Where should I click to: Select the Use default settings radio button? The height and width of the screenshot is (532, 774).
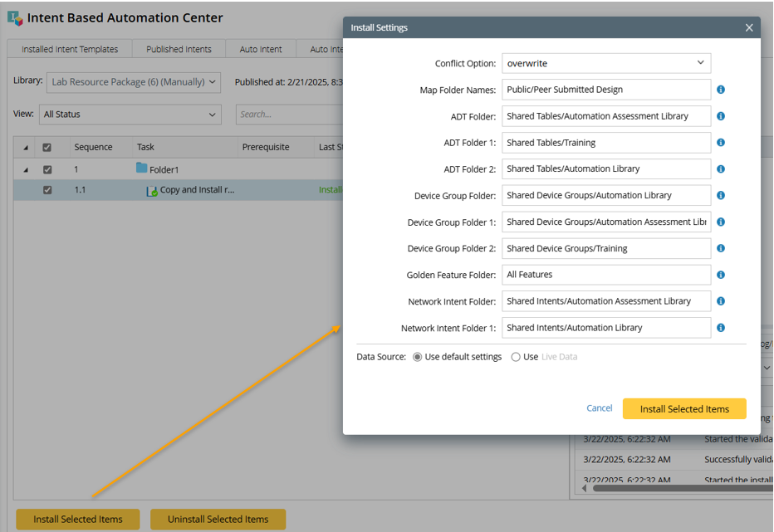(418, 357)
